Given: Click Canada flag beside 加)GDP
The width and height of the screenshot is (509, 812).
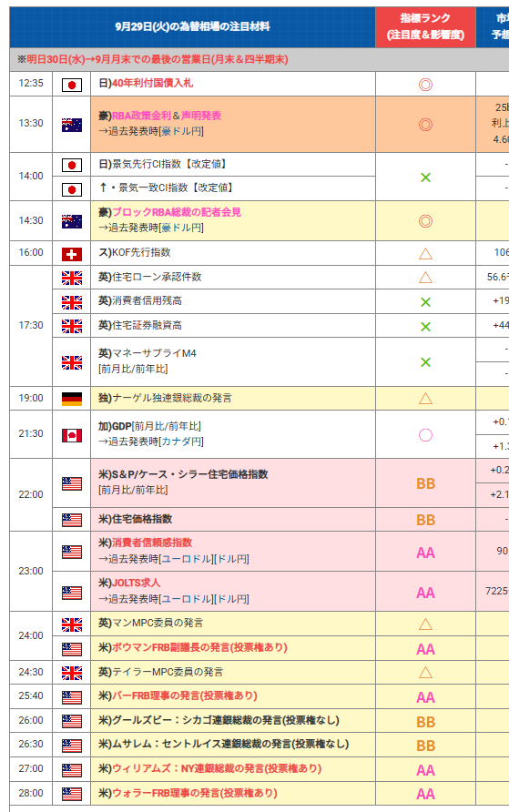Looking at the screenshot, I should [x=71, y=435].
